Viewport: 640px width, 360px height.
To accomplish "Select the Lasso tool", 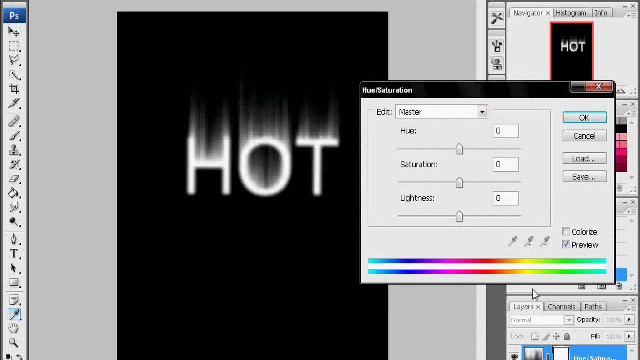I will coord(14,60).
